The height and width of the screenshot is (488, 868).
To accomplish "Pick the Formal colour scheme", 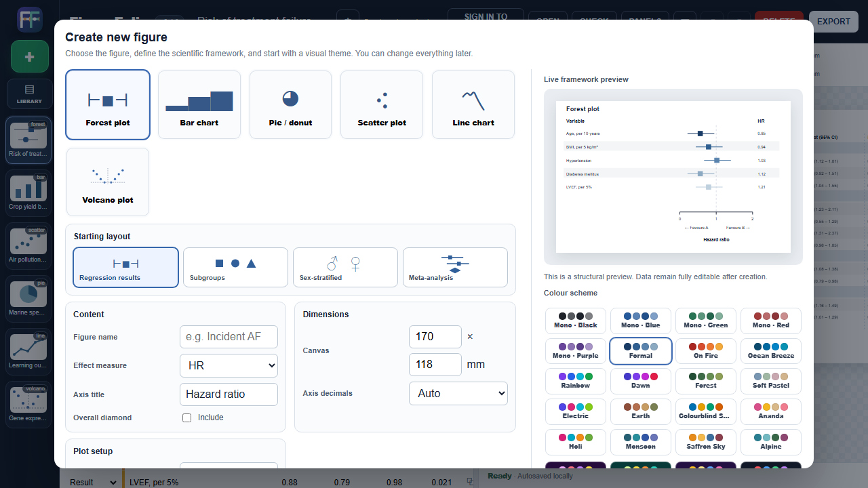I will pyautogui.click(x=641, y=351).
